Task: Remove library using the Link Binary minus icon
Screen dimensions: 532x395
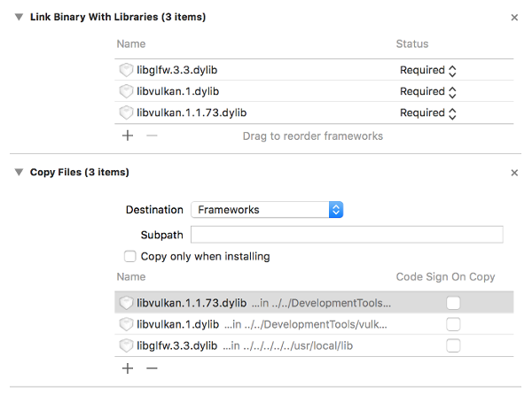Action: click(151, 136)
